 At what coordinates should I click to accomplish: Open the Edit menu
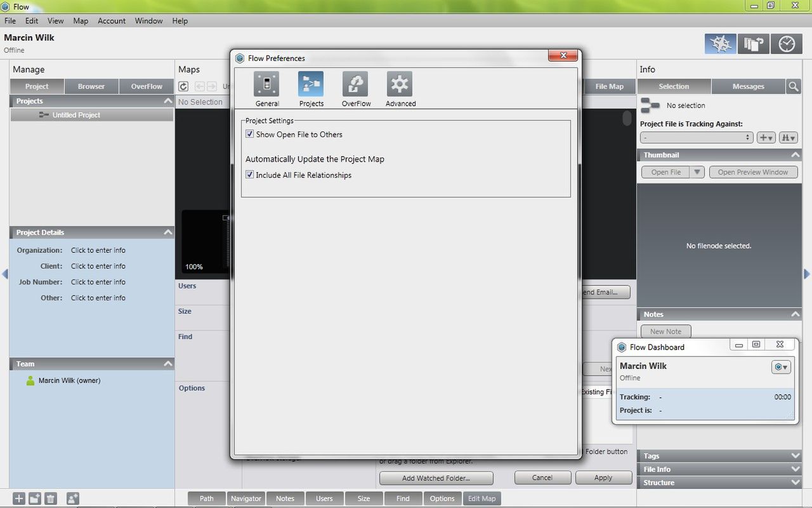[32, 21]
